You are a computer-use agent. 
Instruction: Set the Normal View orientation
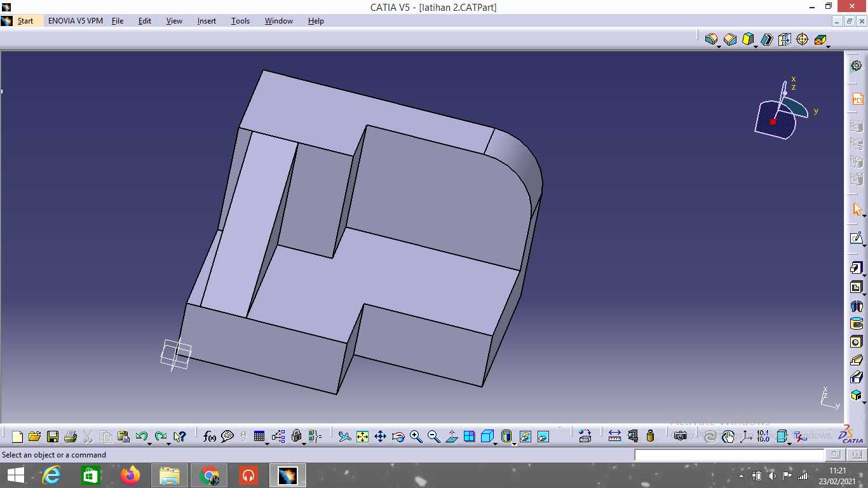tap(452, 437)
